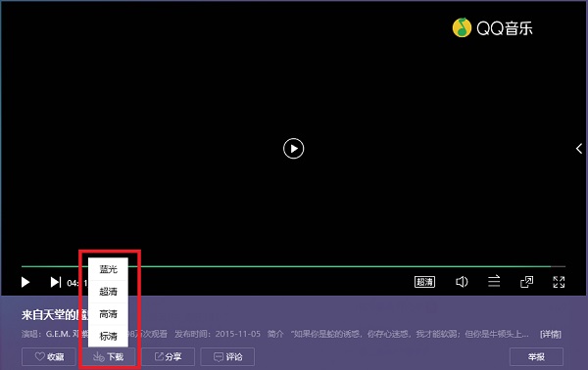Skip to the next video

(56, 282)
